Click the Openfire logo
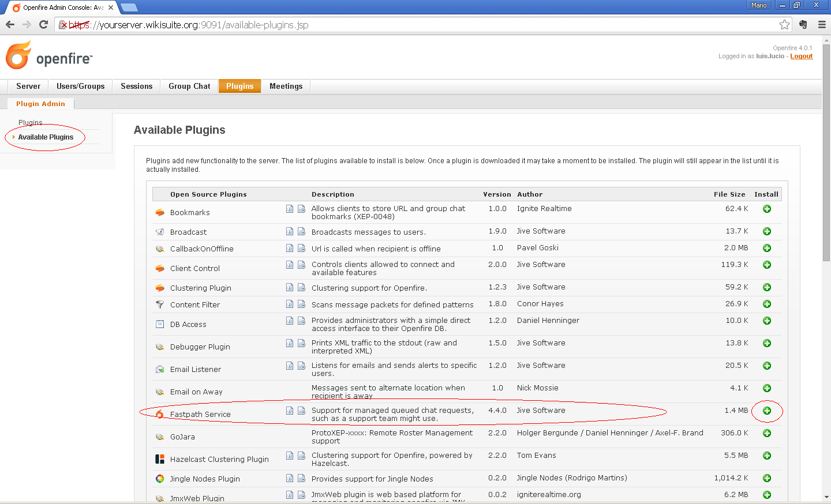The height and width of the screenshot is (504, 831). pos(49,55)
